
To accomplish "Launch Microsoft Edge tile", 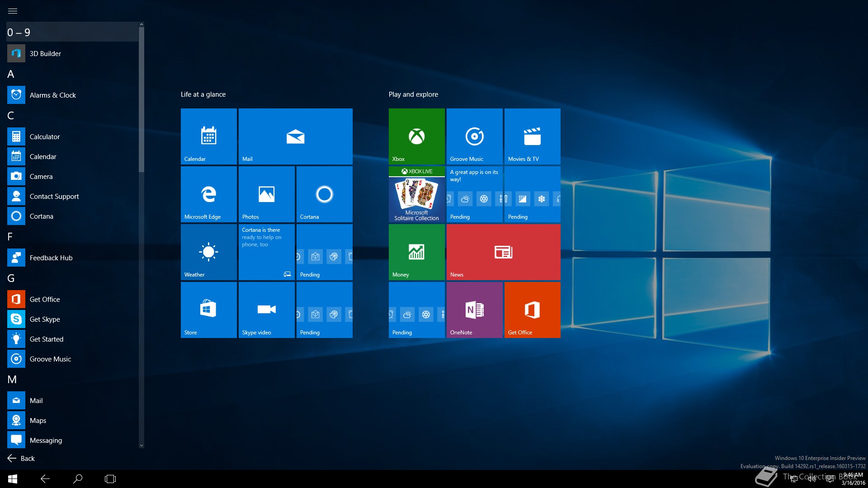I will tap(209, 194).
